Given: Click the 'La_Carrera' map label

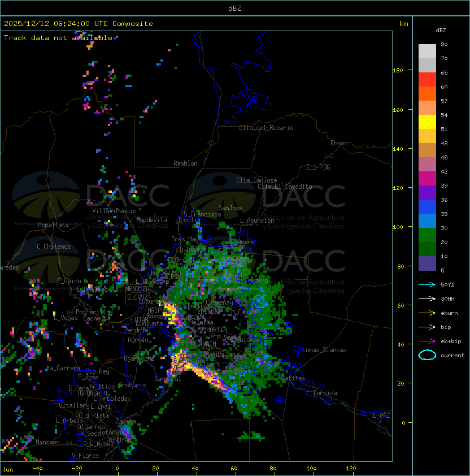Looking at the screenshot, I should pyautogui.click(x=63, y=368).
